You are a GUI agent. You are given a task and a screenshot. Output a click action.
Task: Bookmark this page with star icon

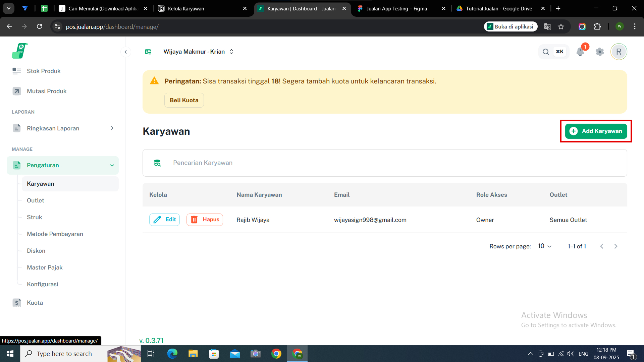pyautogui.click(x=561, y=26)
